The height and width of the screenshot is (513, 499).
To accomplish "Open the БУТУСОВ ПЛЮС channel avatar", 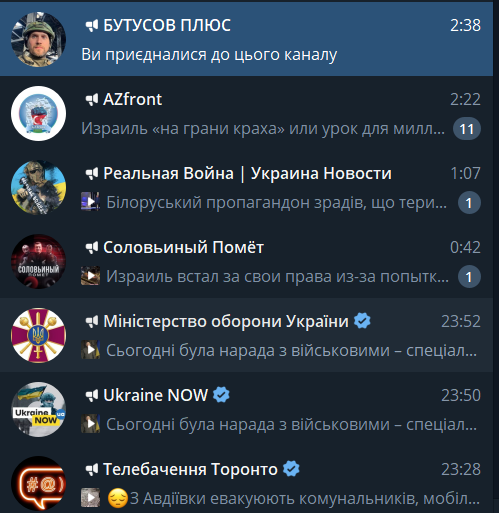I will pyautogui.click(x=38, y=40).
